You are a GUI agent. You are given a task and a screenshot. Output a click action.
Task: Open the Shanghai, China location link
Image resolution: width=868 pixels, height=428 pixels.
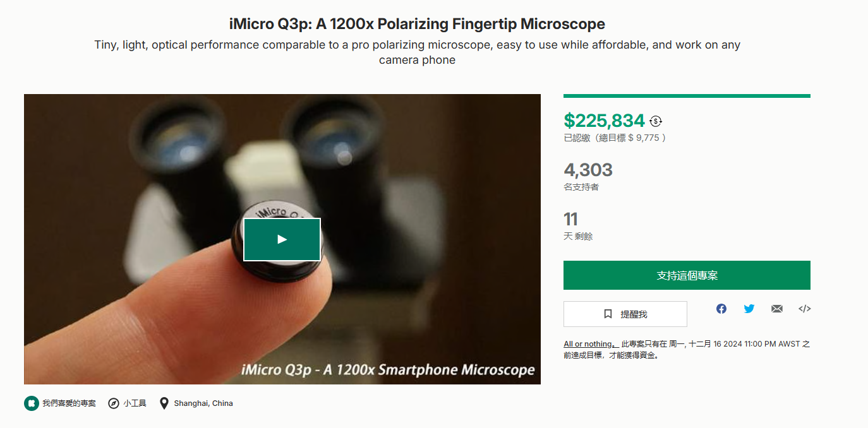coord(203,403)
